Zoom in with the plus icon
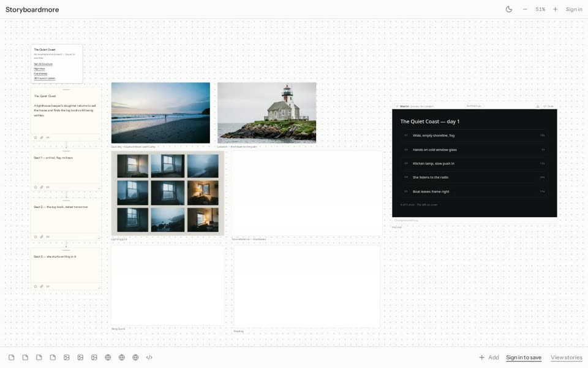 click(x=555, y=9)
